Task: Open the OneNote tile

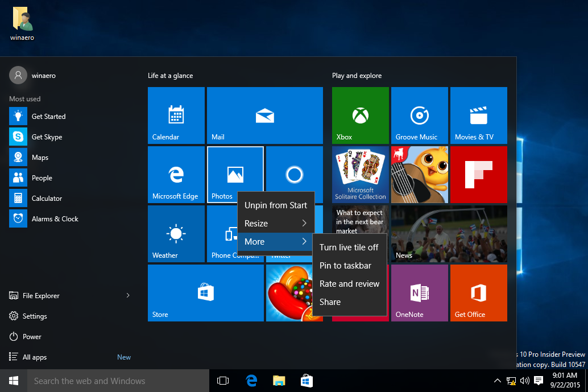Action: (419, 292)
